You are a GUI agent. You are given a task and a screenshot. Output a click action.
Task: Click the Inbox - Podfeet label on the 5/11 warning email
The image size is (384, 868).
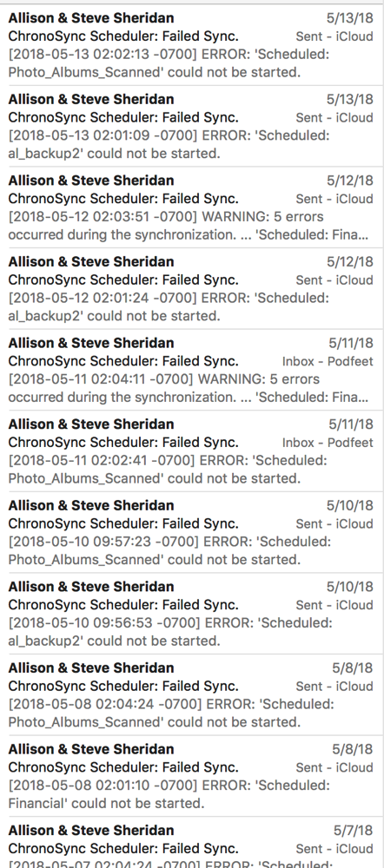[x=328, y=361]
